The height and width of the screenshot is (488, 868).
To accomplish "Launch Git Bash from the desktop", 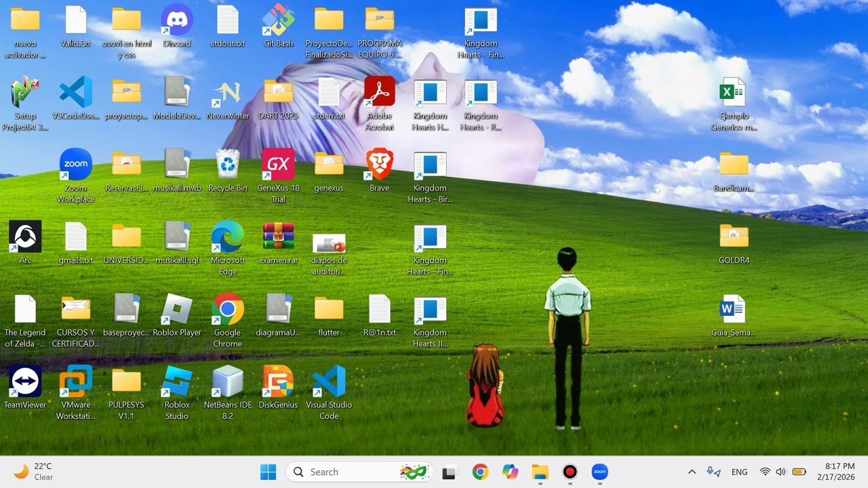I will coord(278,26).
